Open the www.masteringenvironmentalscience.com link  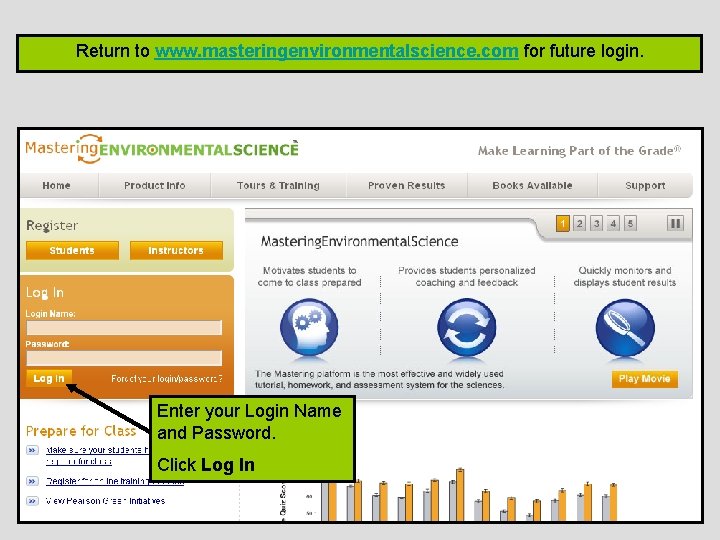(x=337, y=51)
